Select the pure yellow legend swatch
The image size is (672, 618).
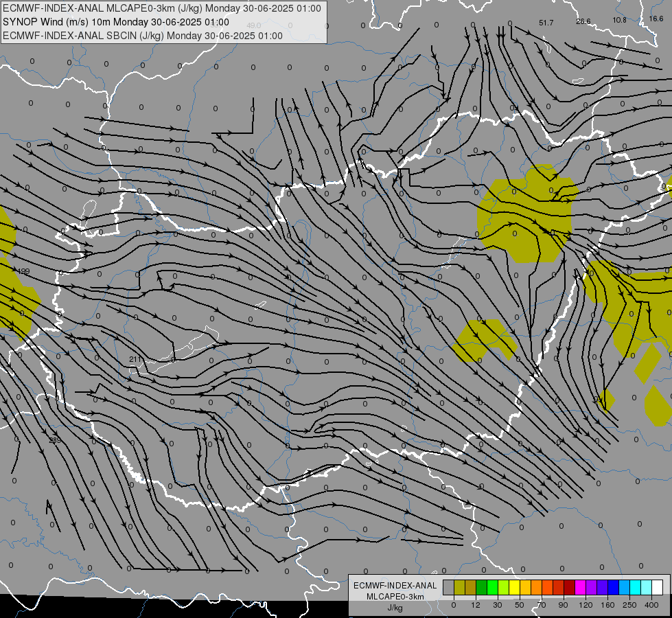point(514,587)
